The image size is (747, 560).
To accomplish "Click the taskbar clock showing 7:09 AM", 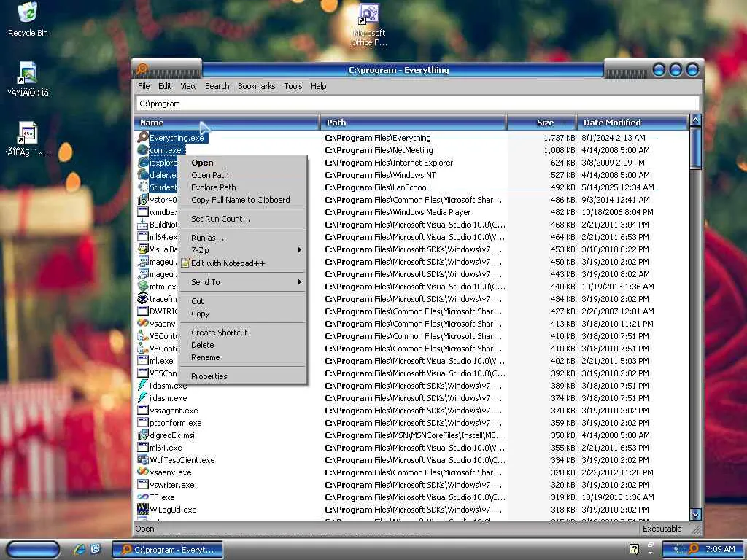I will (x=720, y=549).
